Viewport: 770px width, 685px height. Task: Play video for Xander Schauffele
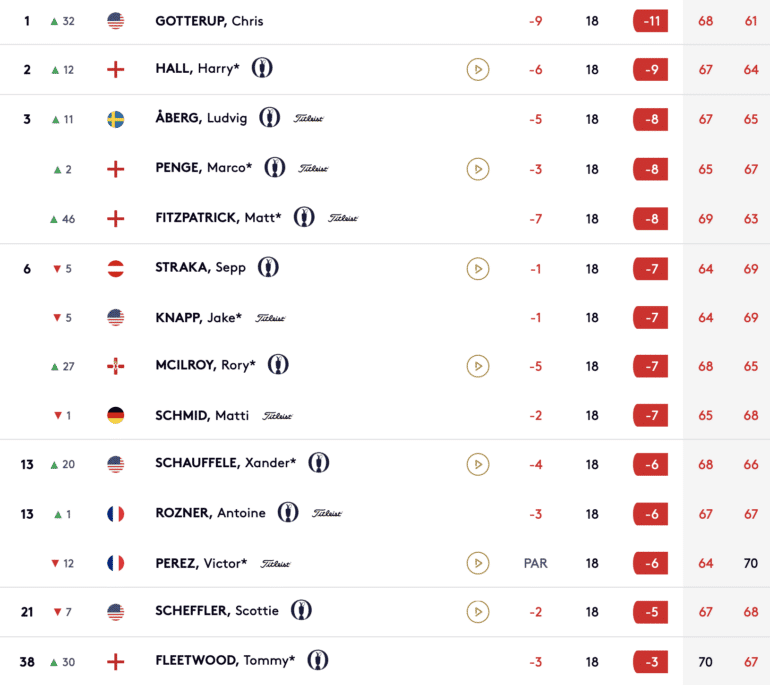tap(477, 464)
